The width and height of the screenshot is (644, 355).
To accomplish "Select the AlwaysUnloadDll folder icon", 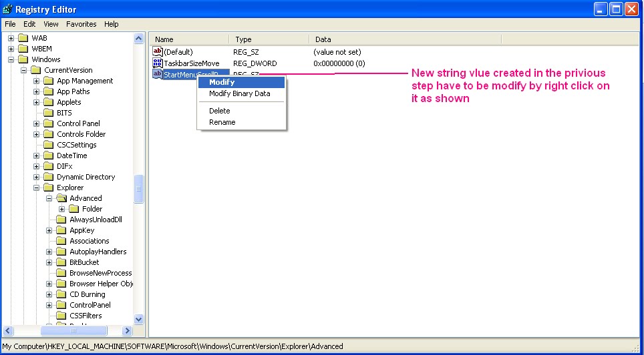I will 61,220.
